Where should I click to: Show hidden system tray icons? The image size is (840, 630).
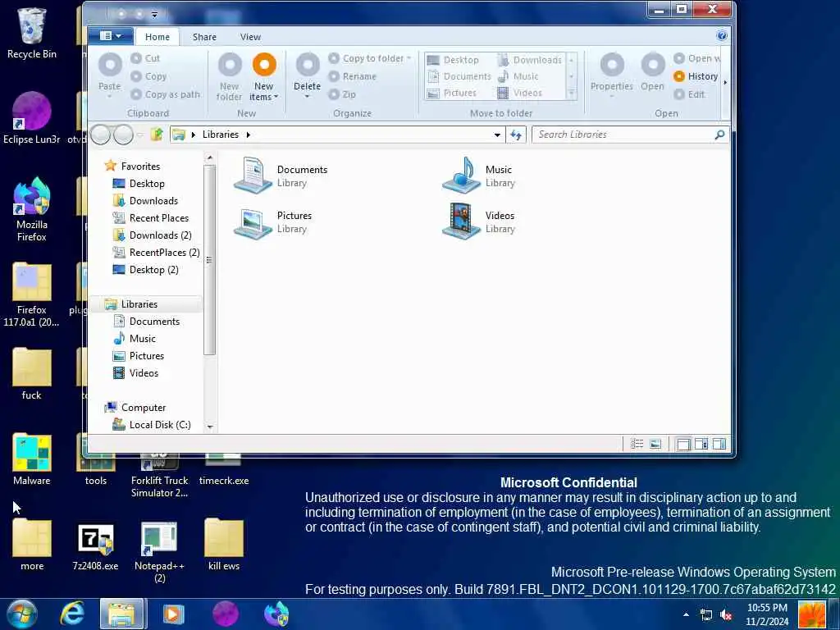point(686,614)
